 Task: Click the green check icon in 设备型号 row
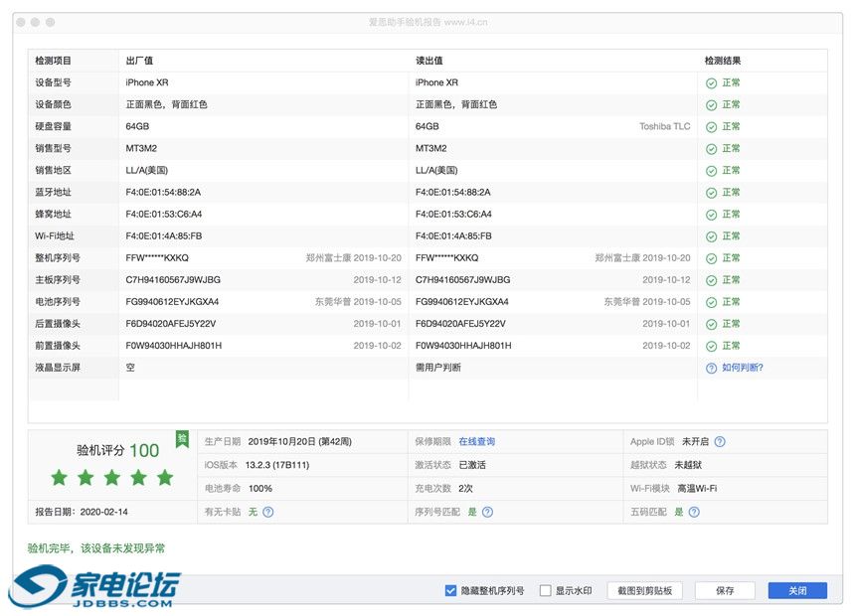[x=711, y=82]
